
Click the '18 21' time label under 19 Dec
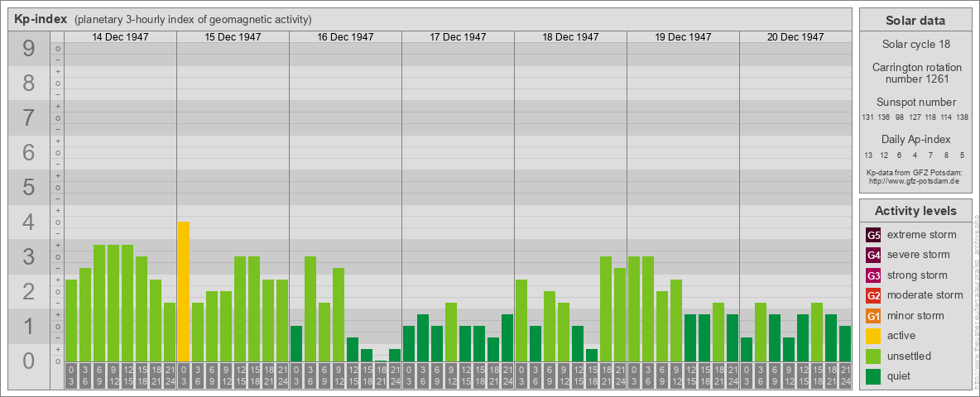pyautogui.click(x=718, y=377)
